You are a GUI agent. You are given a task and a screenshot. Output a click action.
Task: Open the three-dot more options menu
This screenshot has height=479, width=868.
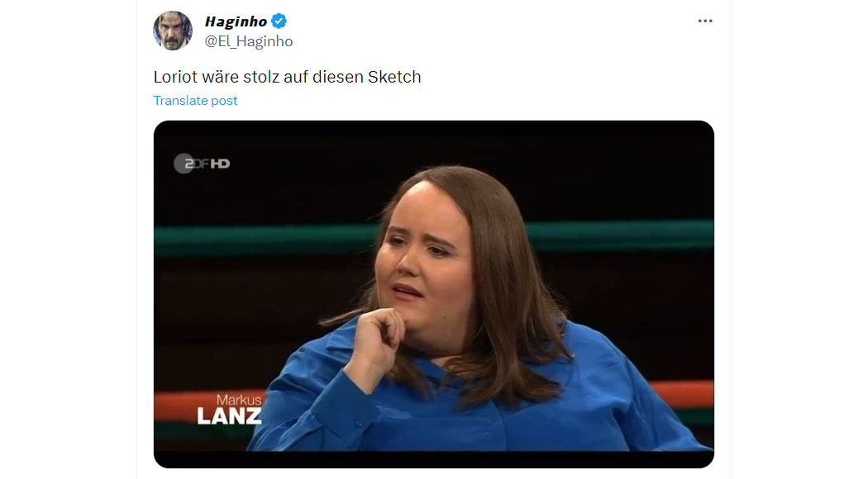pos(704,21)
